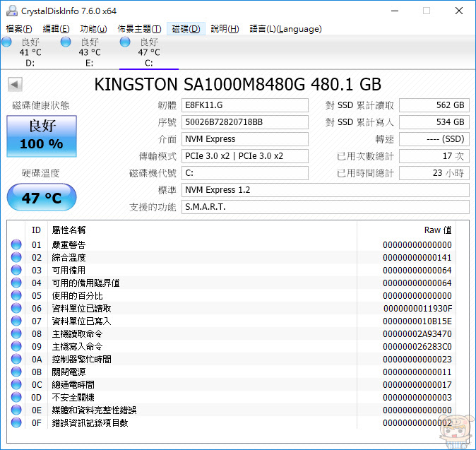Select the 綜合溫度 attribute name

[69, 257]
